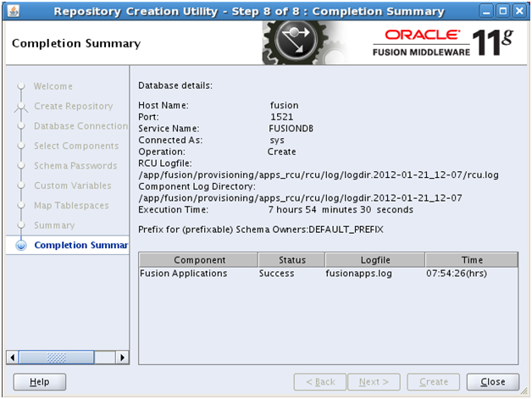The width and height of the screenshot is (532, 399).
Task: Click the sidebar scrollbar left arrow
Action: coord(13,357)
